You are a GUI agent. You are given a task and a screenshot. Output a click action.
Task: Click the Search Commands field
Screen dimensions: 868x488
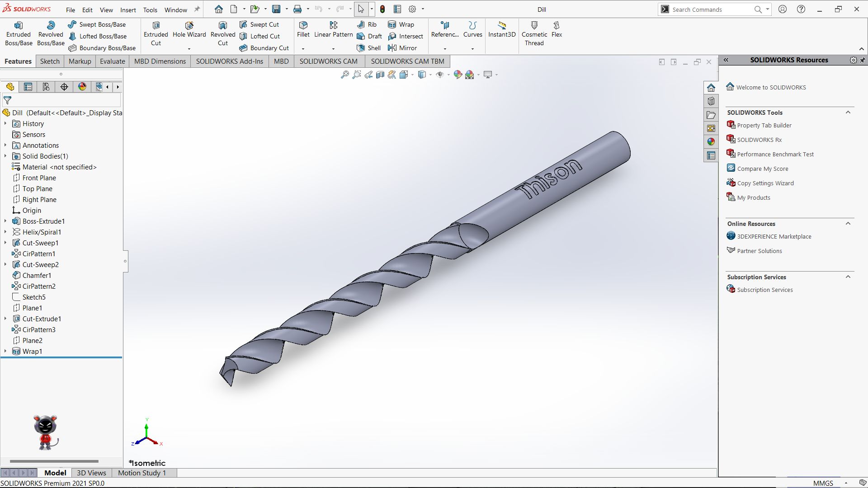tap(710, 9)
